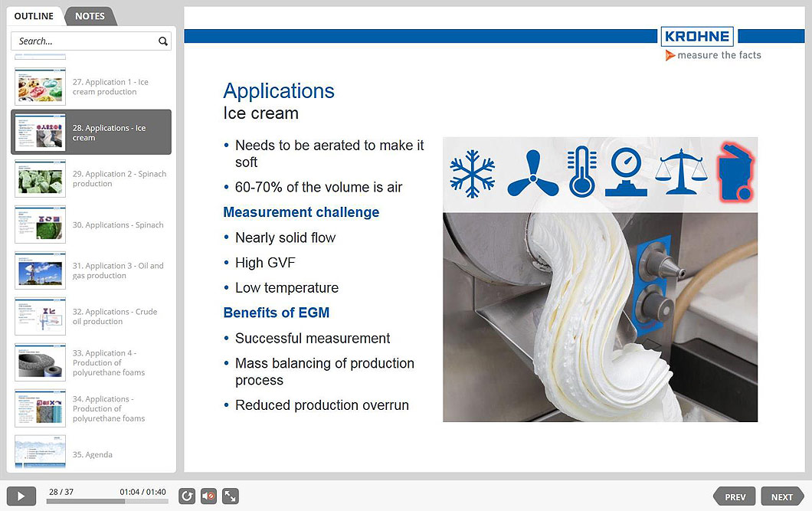812x511 pixels.
Task: Select the weighing scale icon on the slide
Action: point(681,169)
